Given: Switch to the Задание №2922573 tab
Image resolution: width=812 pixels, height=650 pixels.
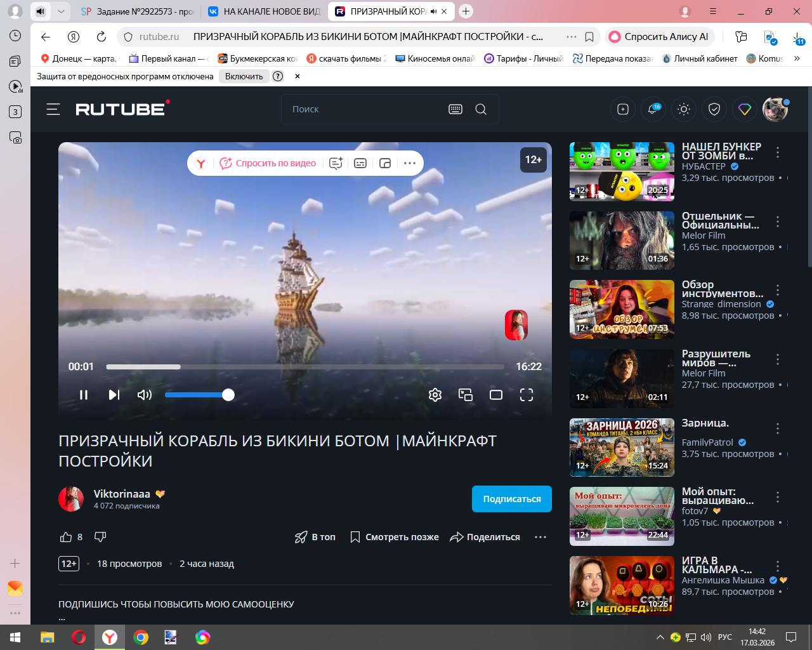Looking at the screenshot, I should [x=138, y=11].
